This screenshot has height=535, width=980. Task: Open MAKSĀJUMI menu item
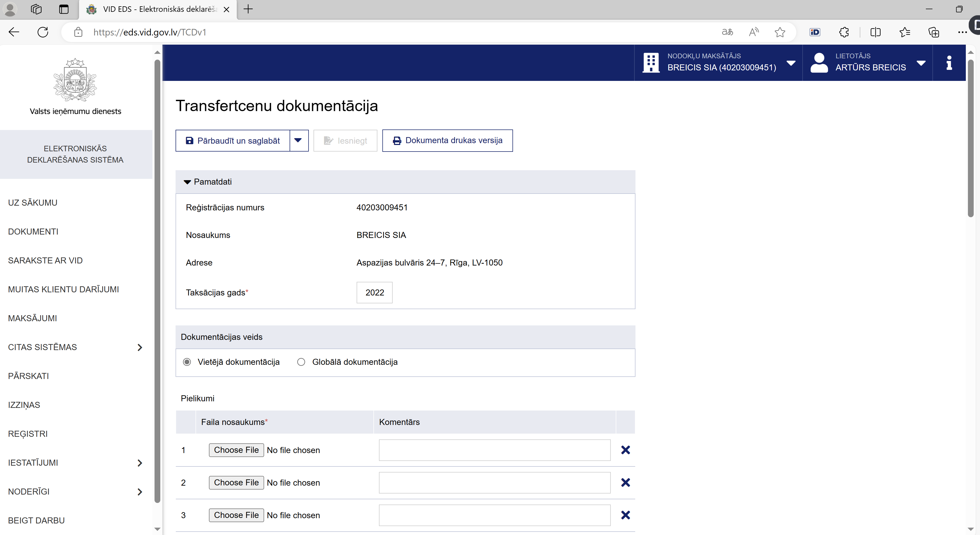[32, 318]
